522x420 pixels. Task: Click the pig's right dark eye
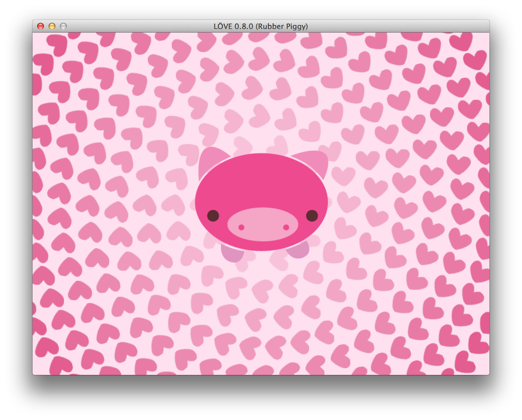click(312, 216)
